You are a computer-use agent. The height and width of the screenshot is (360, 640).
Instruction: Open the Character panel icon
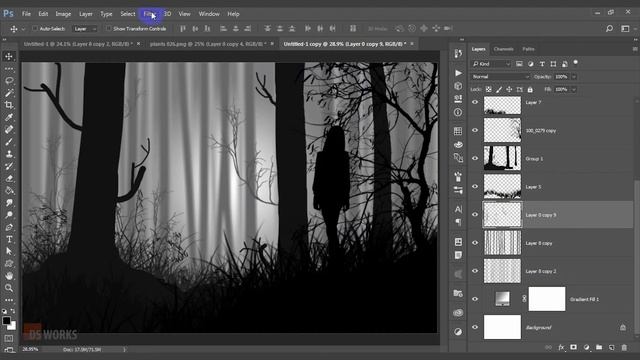coord(458,209)
